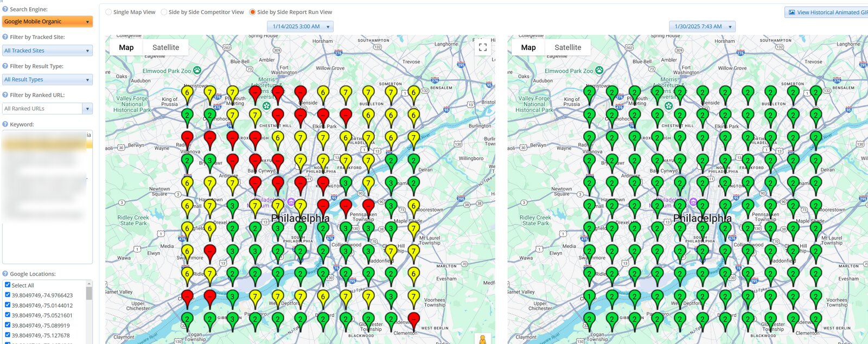Image resolution: width=868 pixels, height=344 pixels.
Task: Click the Search Engine help icon
Action: (x=5, y=9)
